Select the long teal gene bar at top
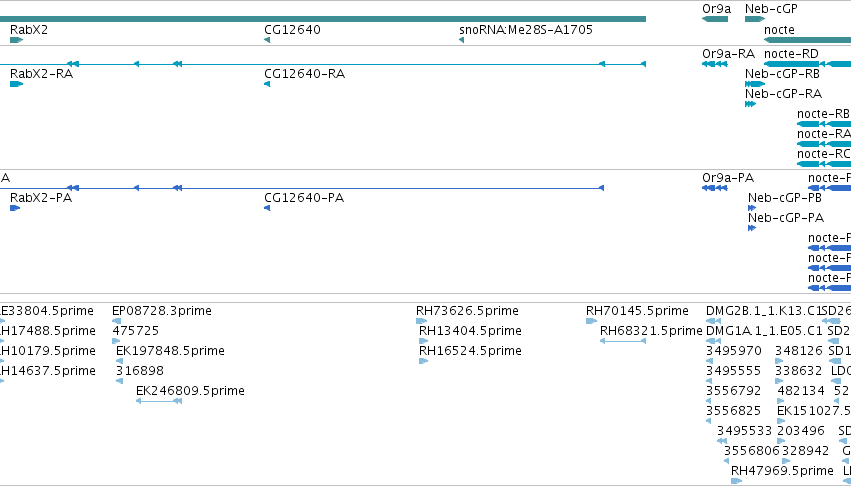 tap(323, 19)
